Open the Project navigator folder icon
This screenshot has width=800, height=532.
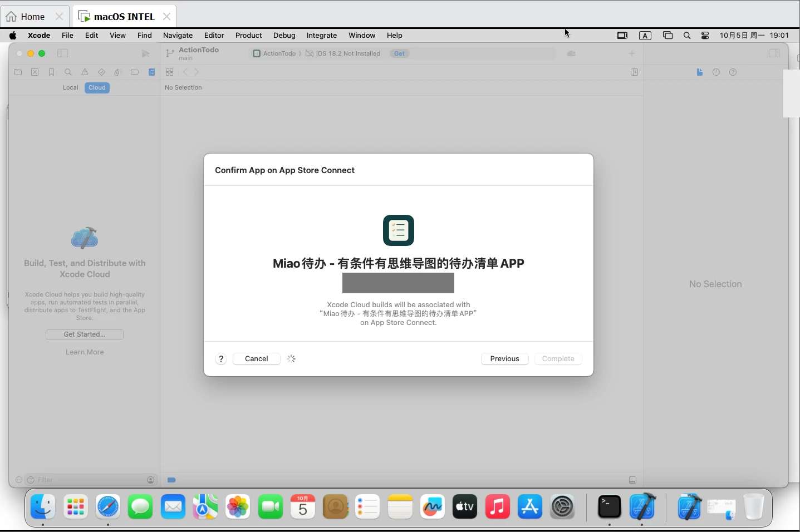point(18,72)
